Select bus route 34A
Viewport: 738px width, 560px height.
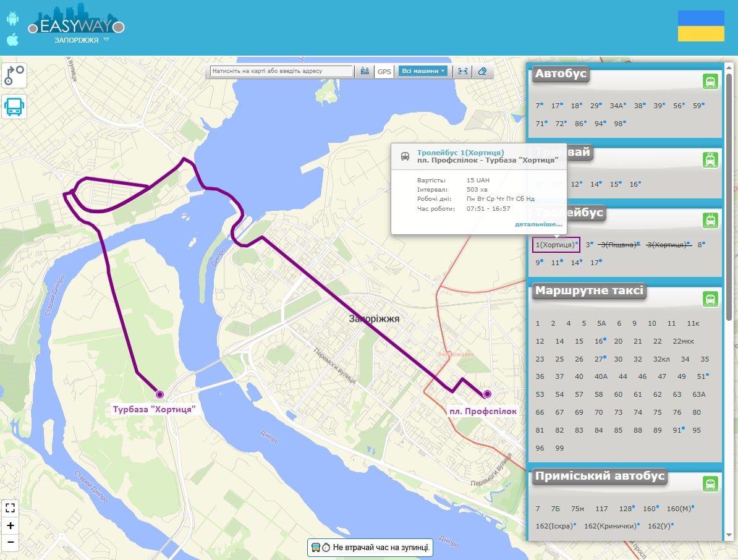coord(616,106)
